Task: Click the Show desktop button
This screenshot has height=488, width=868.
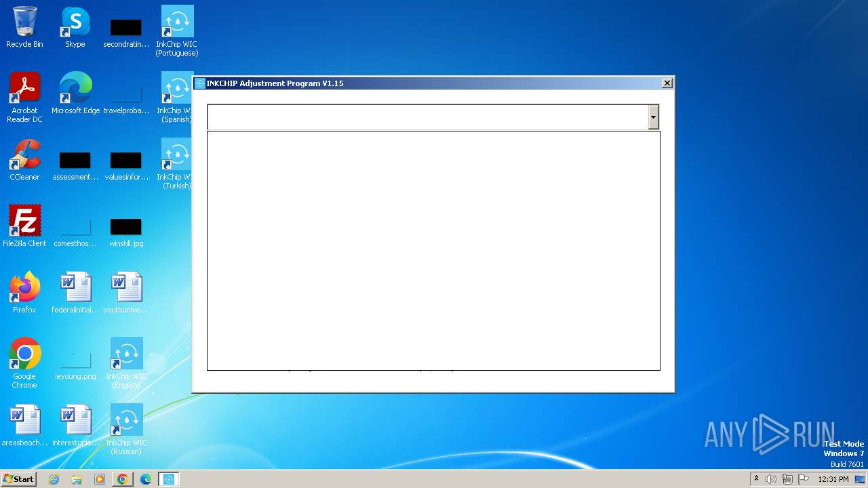Action: click(x=861, y=479)
